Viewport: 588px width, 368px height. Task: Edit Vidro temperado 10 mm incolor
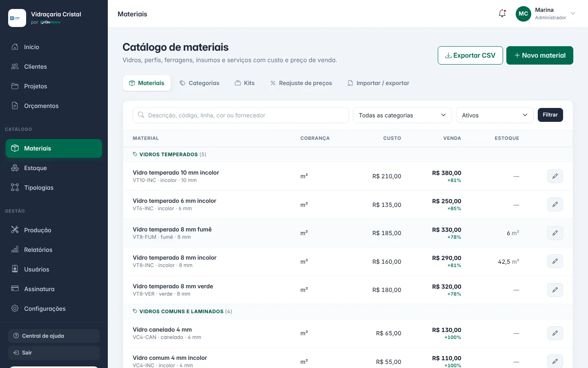coord(555,176)
